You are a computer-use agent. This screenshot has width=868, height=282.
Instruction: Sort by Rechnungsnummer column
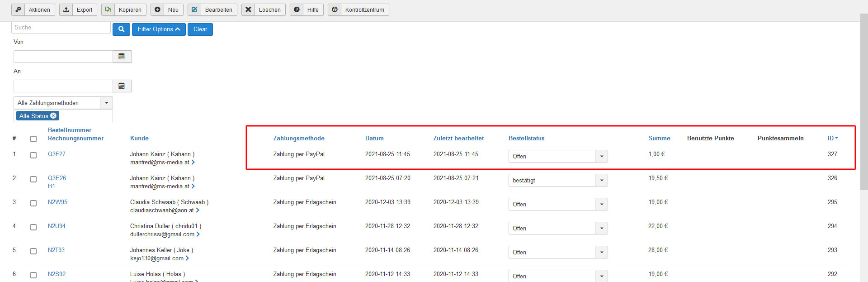75,138
